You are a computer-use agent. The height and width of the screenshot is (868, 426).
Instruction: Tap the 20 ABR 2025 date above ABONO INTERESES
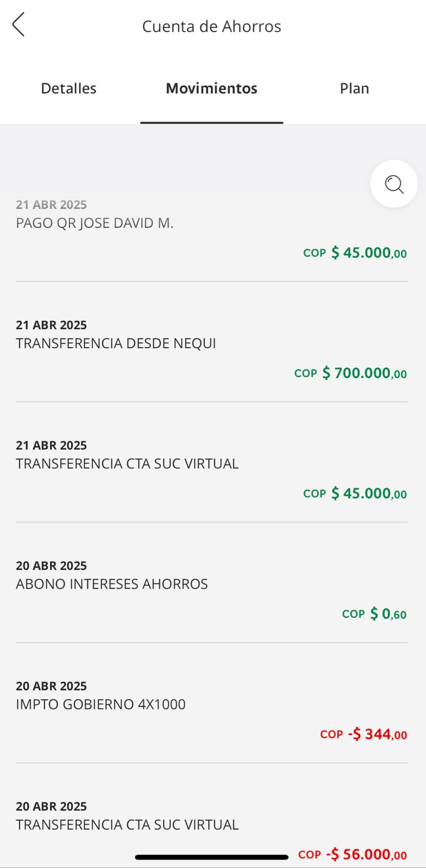51,566
